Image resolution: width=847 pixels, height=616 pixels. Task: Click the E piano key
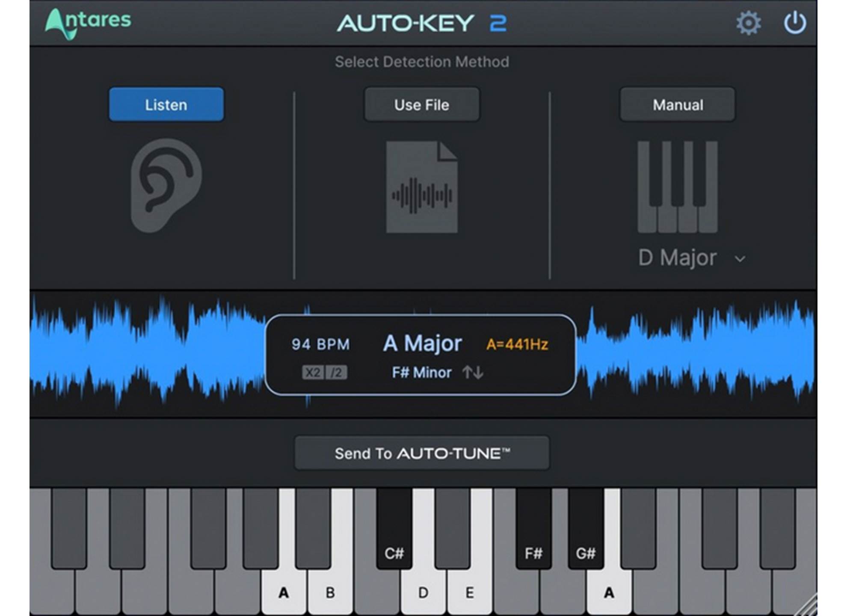tap(470, 592)
